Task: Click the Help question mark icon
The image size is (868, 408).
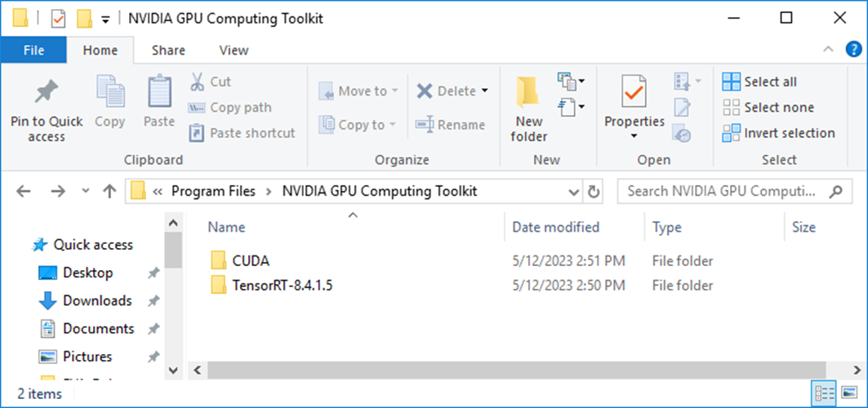Action: coord(854,50)
